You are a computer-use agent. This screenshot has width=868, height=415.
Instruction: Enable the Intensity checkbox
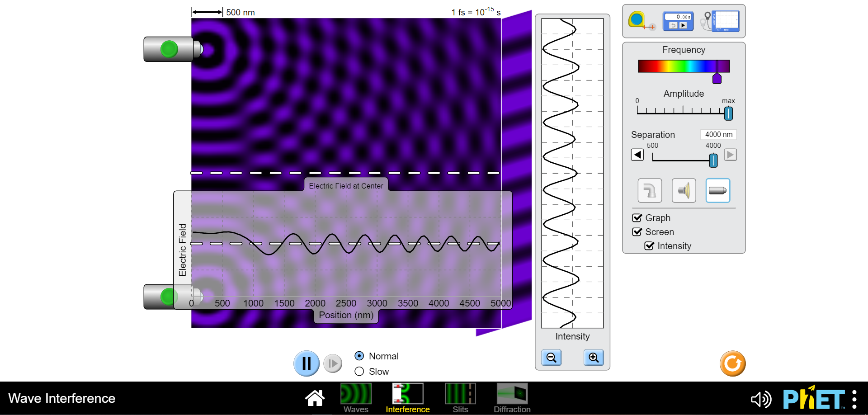point(650,246)
